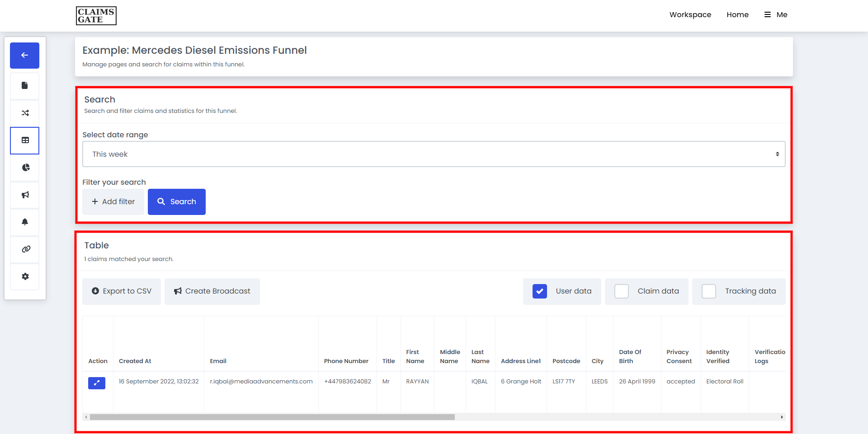Open the pie chart statistics icon
The image size is (868, 434).
click(x=25, y=168)
